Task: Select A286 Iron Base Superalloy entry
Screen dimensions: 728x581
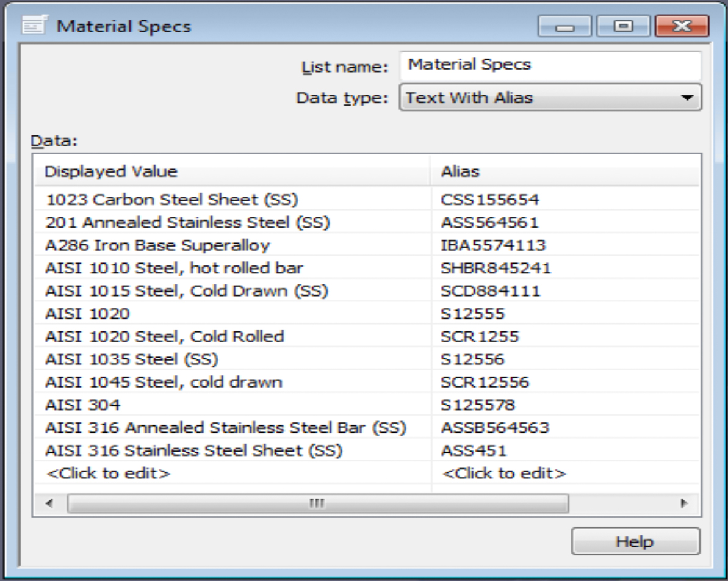Action: point(157,245)
